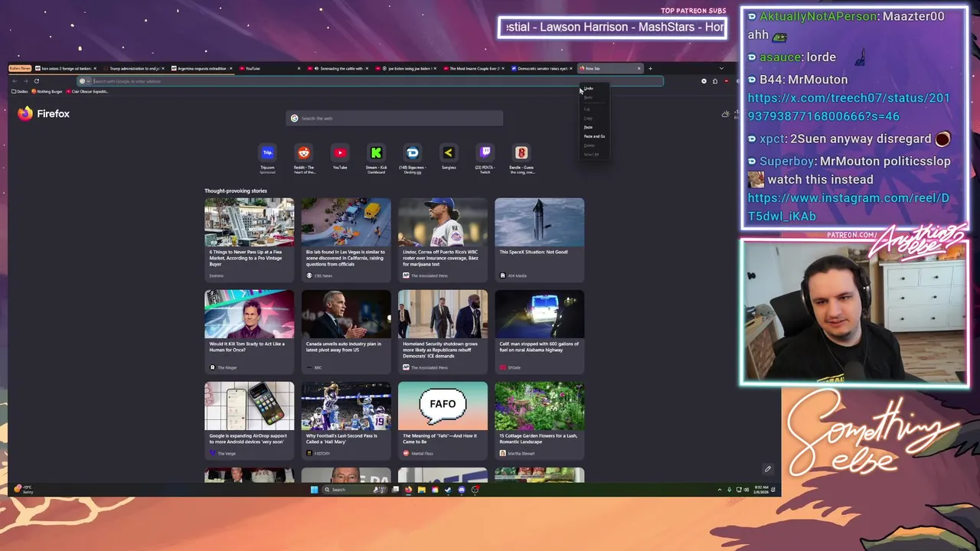Click the Windows Start button
Screen dimensions: 980x551
click(314, 490)
